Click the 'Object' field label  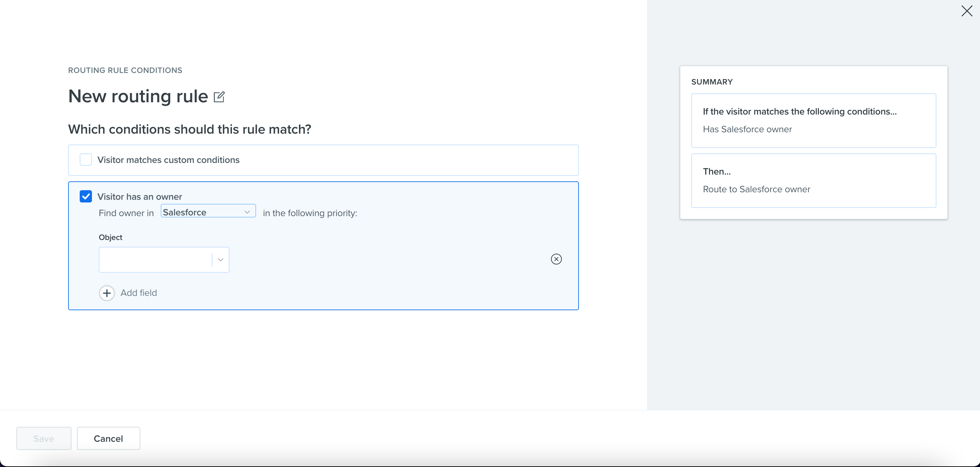coord(110,237)
